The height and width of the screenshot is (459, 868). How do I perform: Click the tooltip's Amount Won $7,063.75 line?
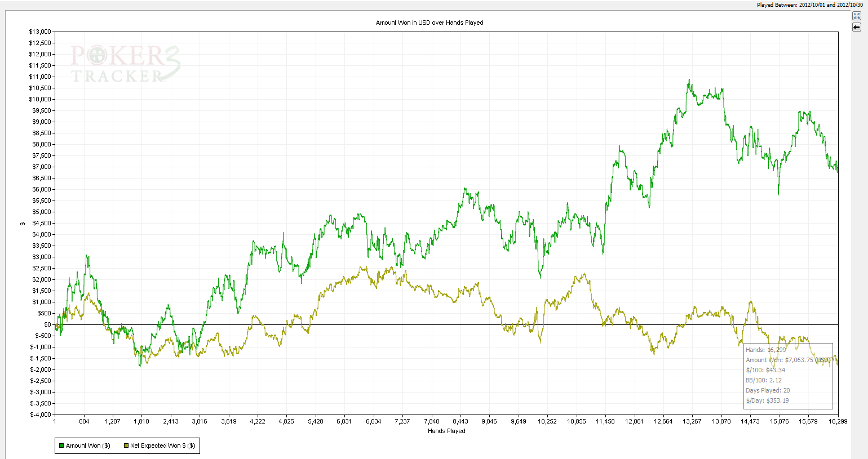coord(787,360)
